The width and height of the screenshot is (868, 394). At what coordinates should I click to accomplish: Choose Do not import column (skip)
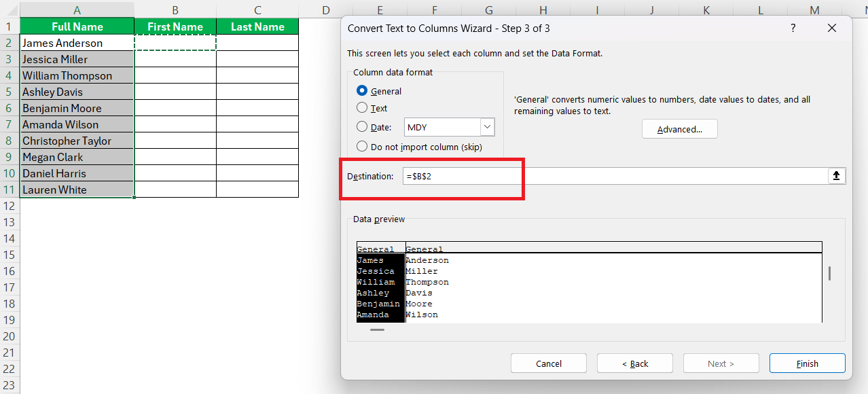click(x=419, y=147)
